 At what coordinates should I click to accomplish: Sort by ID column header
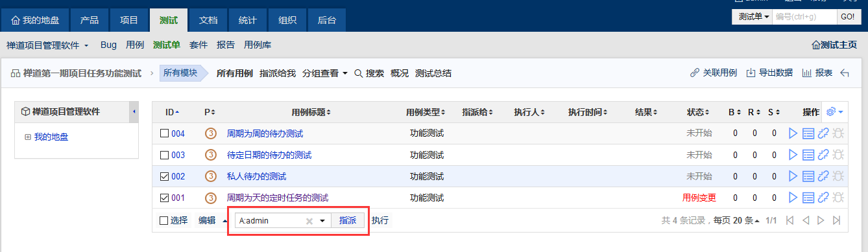(x=172, y=112)
